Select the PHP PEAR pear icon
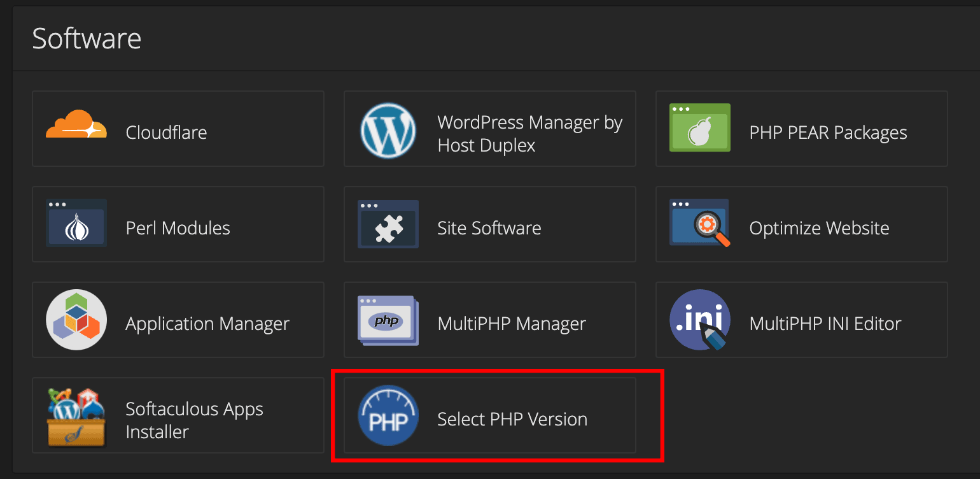980x479 pixels. 699,129
